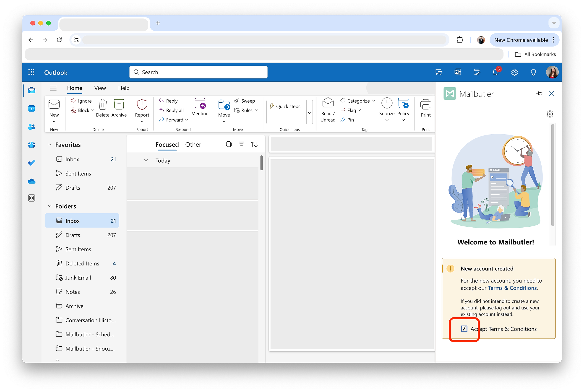Screen dimensions: 584x392
Task: Select the Other inbox tab
Action: (193, 145)
